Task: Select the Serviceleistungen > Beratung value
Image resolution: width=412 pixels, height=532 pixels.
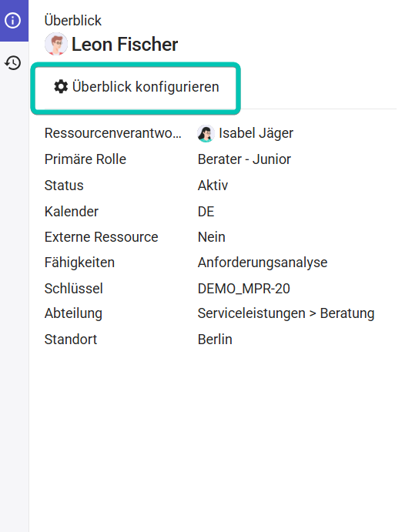Action: [286, 313]
